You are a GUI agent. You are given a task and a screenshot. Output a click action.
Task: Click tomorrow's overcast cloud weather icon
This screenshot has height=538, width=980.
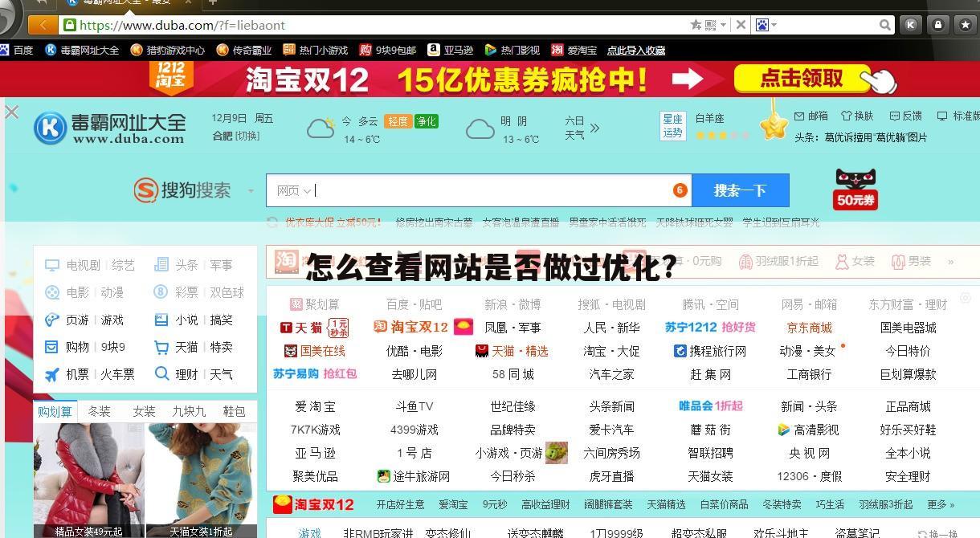pos(480,128)
